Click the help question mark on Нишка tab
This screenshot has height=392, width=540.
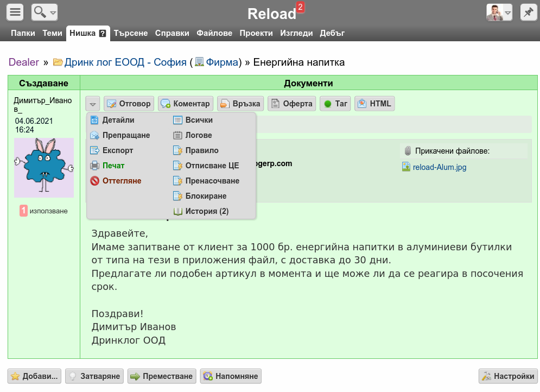tap(103, 33)
